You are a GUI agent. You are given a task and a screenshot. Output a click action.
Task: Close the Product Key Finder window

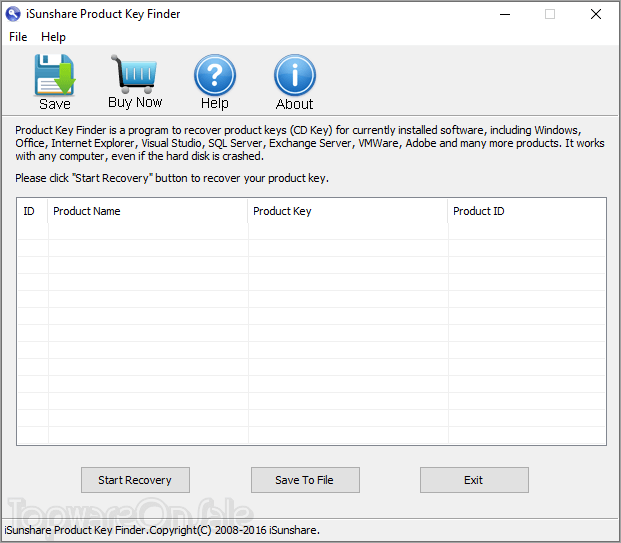596,14
